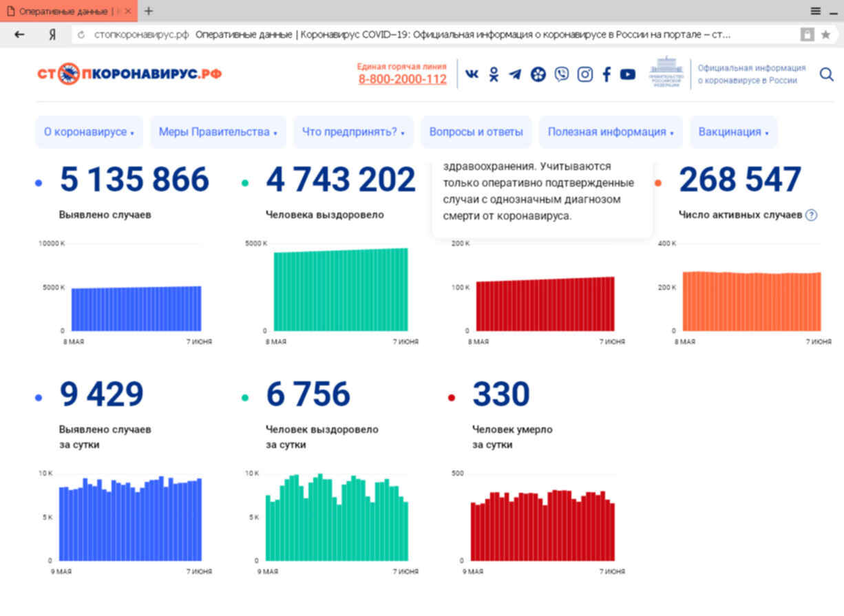This screenshot has width=844, height=616.
Task: Open the browser hamburger menu
Action: pos(815,10)
